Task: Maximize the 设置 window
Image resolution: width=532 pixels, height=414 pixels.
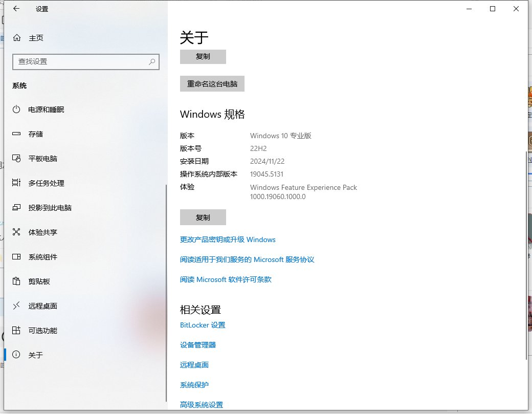Action: pyautogui.click(x=493, y=9)
